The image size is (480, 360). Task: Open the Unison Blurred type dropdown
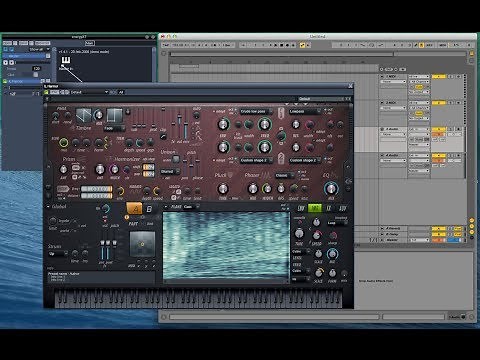(170, 171)
